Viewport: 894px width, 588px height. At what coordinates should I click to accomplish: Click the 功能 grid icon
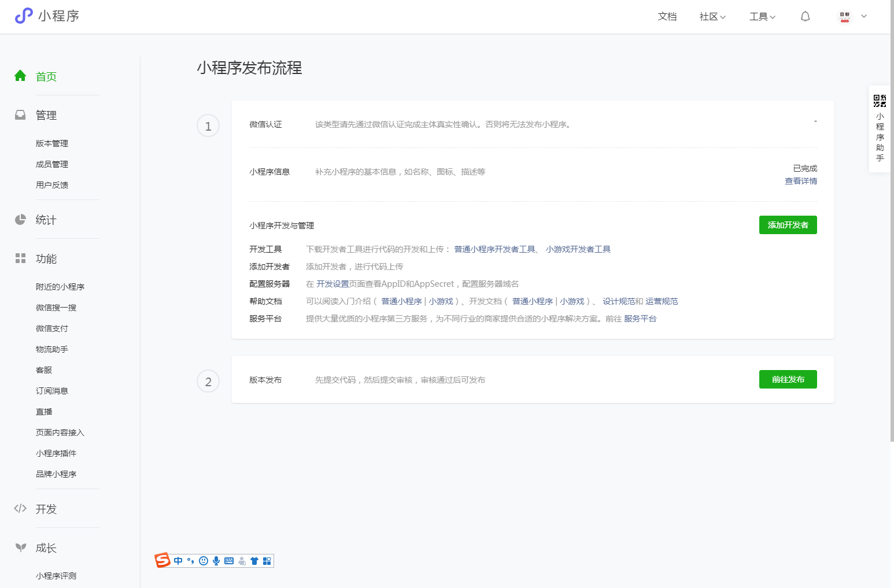pyautogui.click(x=20, y=258)
